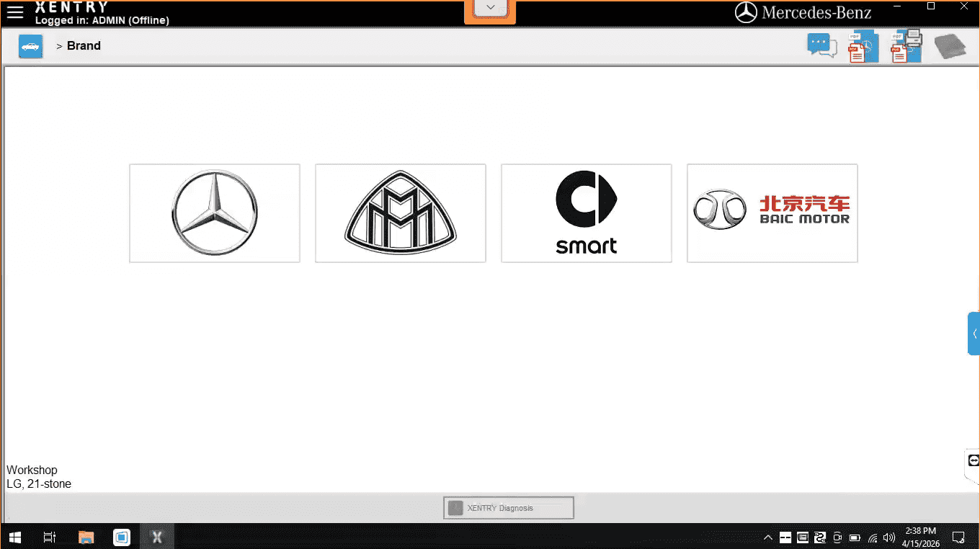The height and width of the screenshot is (549, 980).
Task: Click the blue vehicle selection icon
Action: click(30, 46)
